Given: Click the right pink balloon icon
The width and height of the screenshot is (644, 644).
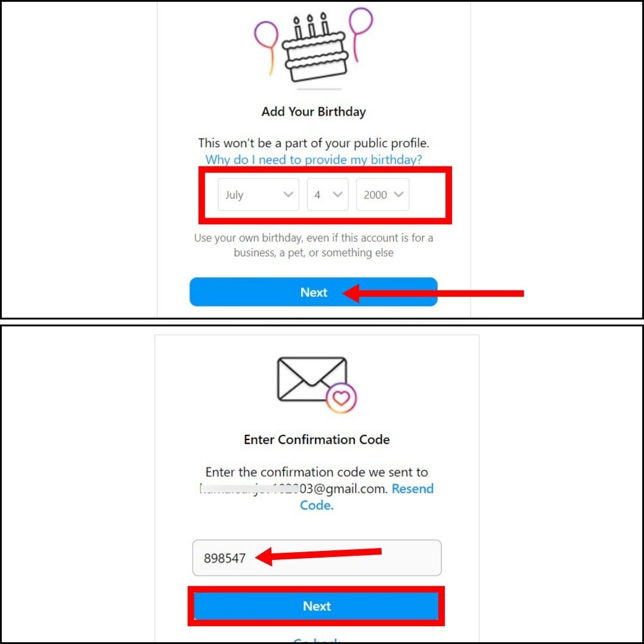Looking at the screenshot, I should pos(360,33).
